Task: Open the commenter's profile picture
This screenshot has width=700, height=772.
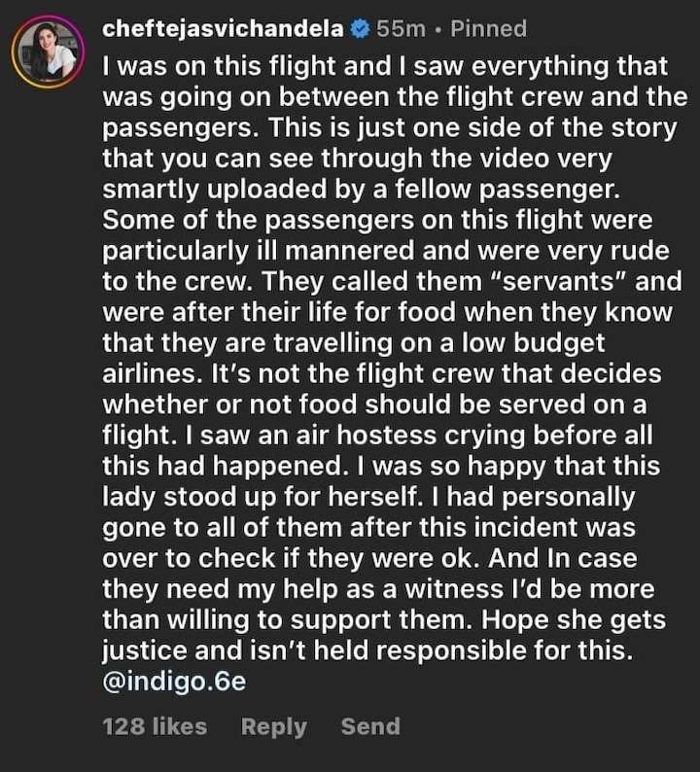Action: [x=48, y=52]
